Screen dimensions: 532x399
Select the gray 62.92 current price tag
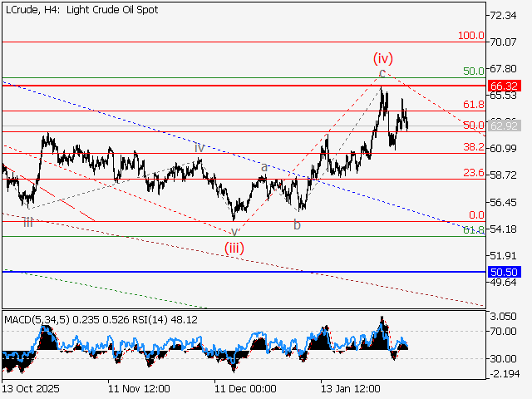[x=505, y=126]
